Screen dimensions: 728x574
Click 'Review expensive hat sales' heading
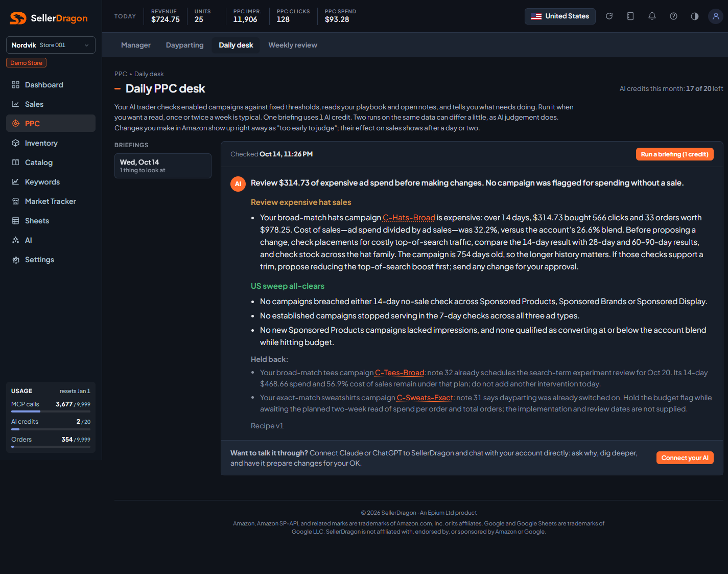click(301, 202)
